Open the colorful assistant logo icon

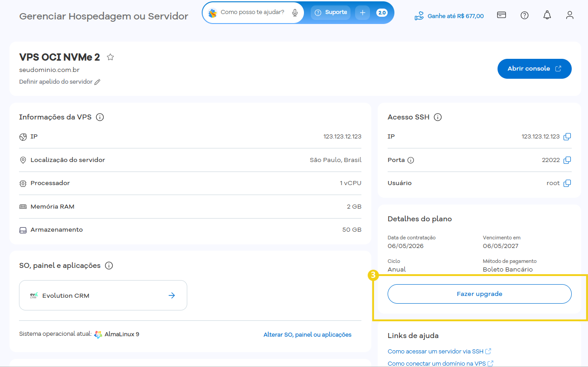(x=212, y=13)
